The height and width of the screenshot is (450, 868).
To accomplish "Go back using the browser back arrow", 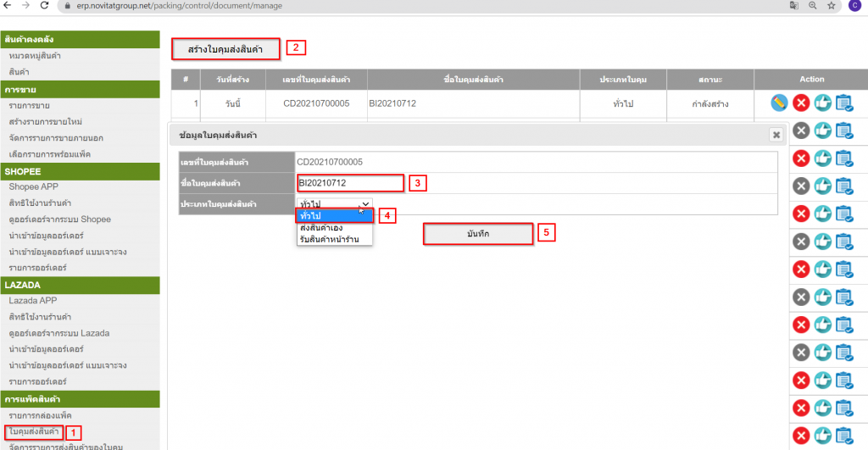I will pyautogui.click(x=8, y=6).
